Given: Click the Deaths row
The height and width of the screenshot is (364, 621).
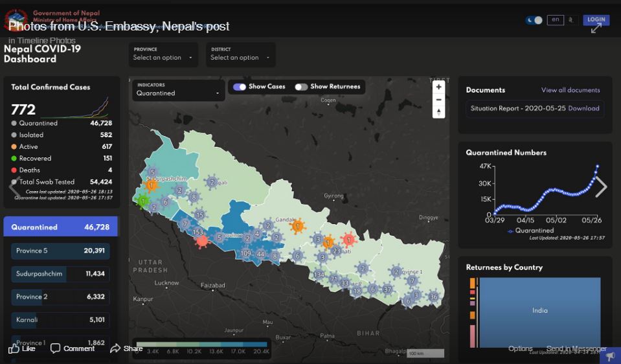Looking at the screenshot, I should 62,170.
